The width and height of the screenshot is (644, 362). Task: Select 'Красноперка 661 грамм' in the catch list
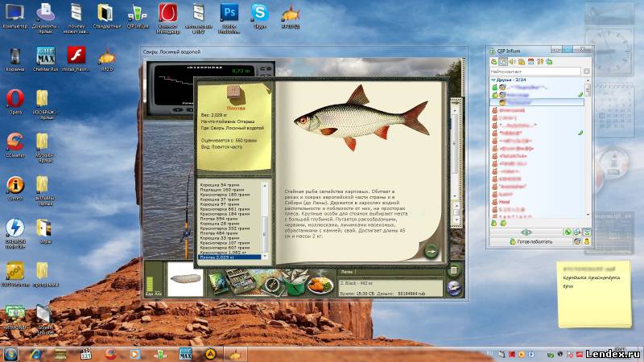225,209
